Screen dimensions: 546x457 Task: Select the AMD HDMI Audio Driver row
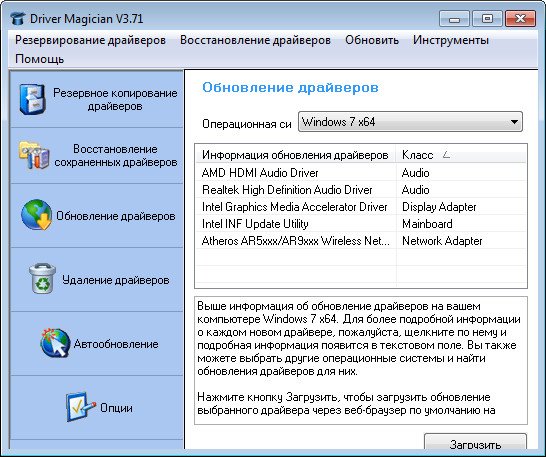tap(361, 173)
